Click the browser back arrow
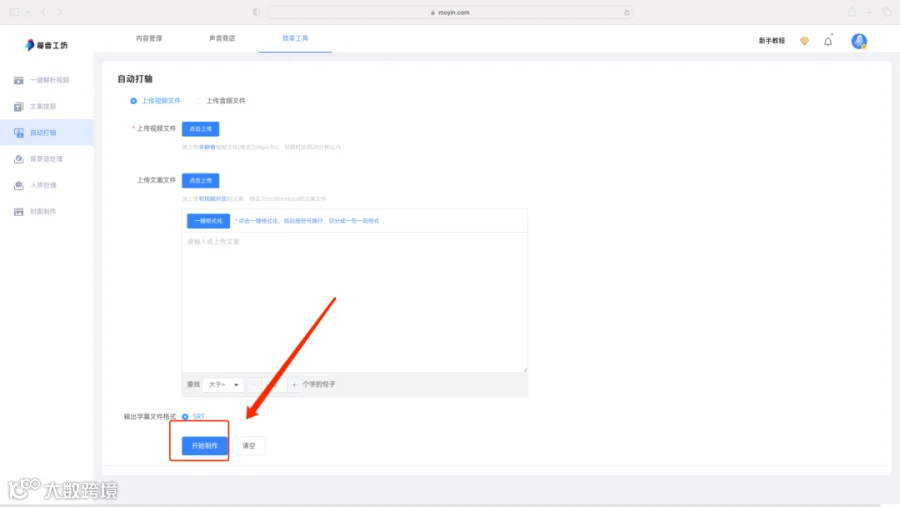The image size is (900, 507). pos(44,12)
